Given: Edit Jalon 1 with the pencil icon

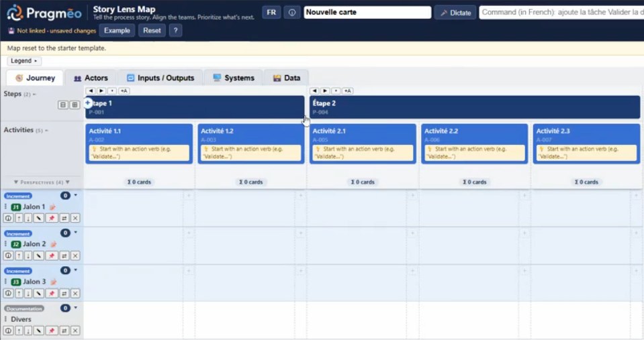Looking at the screenshot, I should point(38,218).
